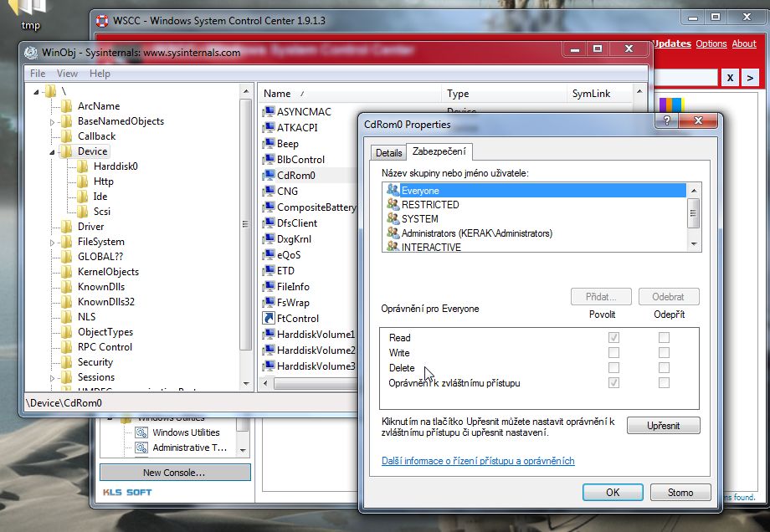The image size is (770, 532).
Task: Select the KernelObjects folder icon
Action: tap(67, 272)
